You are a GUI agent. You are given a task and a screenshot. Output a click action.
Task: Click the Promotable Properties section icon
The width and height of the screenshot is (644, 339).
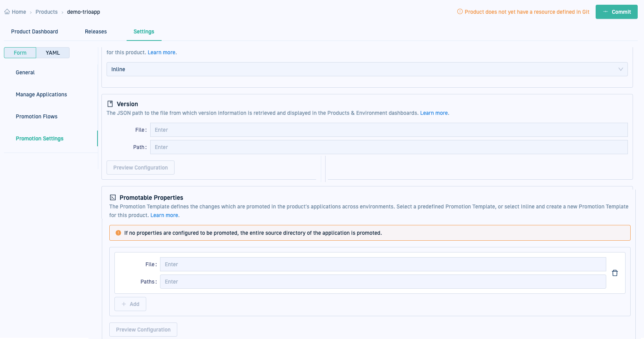pyautogui.click(x=113, y=197)
